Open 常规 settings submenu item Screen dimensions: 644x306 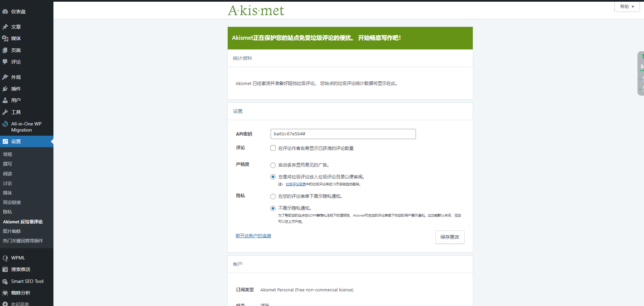[x=7, y=154]
